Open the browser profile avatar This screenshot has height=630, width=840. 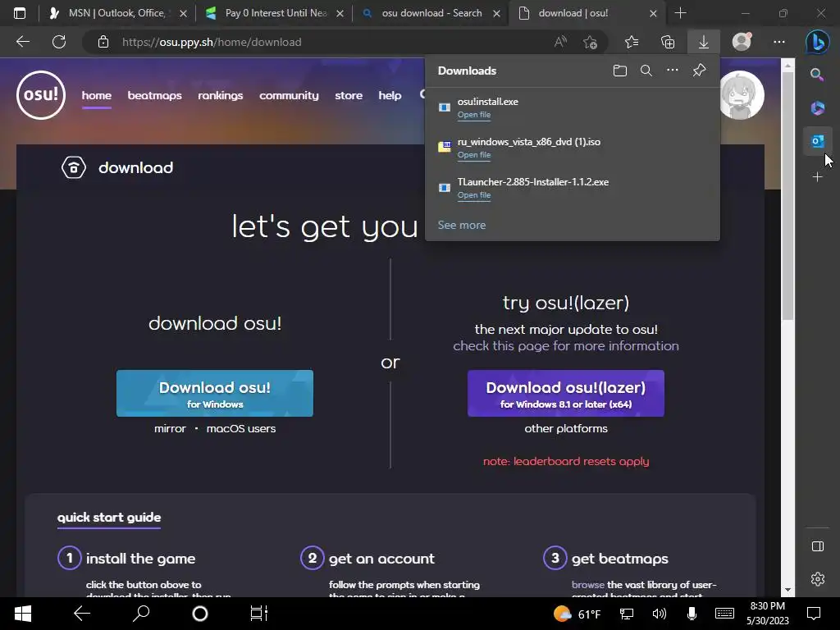[x=742, y=42]
